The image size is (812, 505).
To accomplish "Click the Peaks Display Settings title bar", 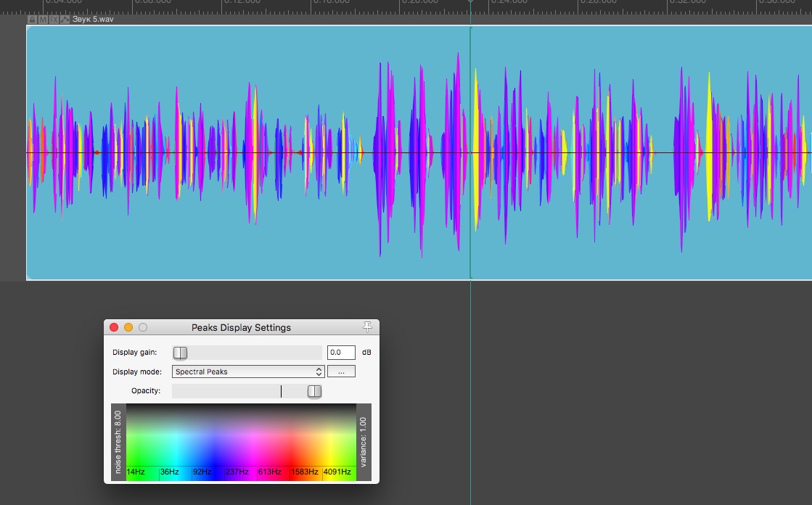I will pyautogui.click(x=241, y=327).
